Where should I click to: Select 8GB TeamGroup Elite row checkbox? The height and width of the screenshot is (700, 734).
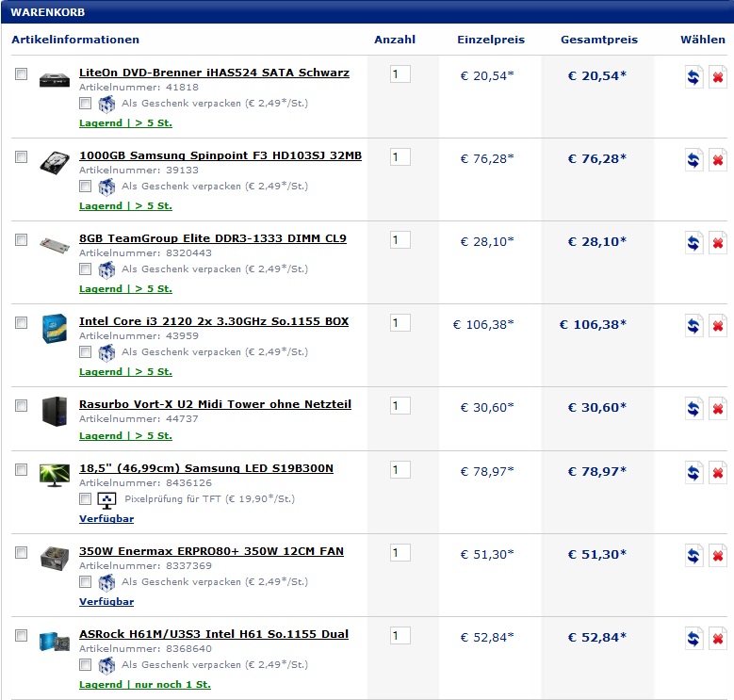tap(21, 239)
